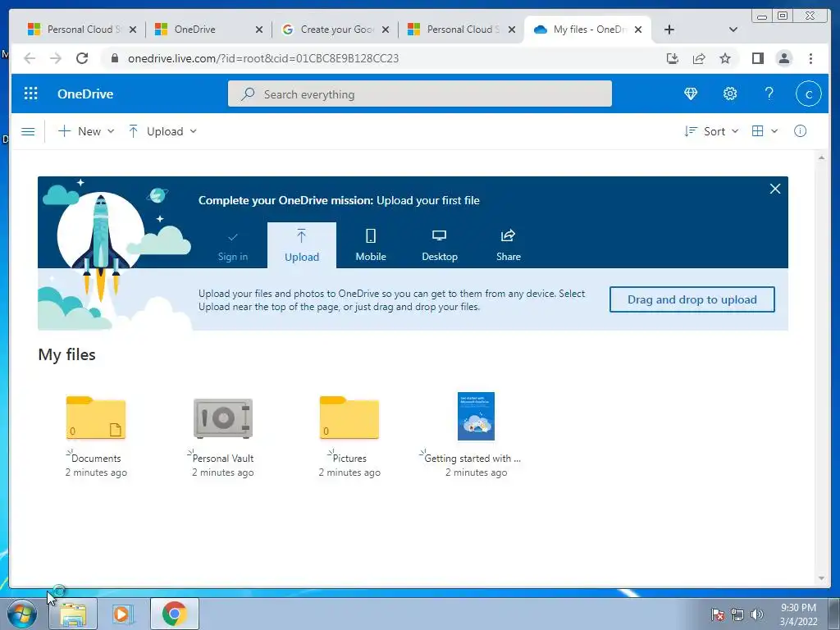Open the details info pane icon
840x630 pixels.
[x=800, y=131]
